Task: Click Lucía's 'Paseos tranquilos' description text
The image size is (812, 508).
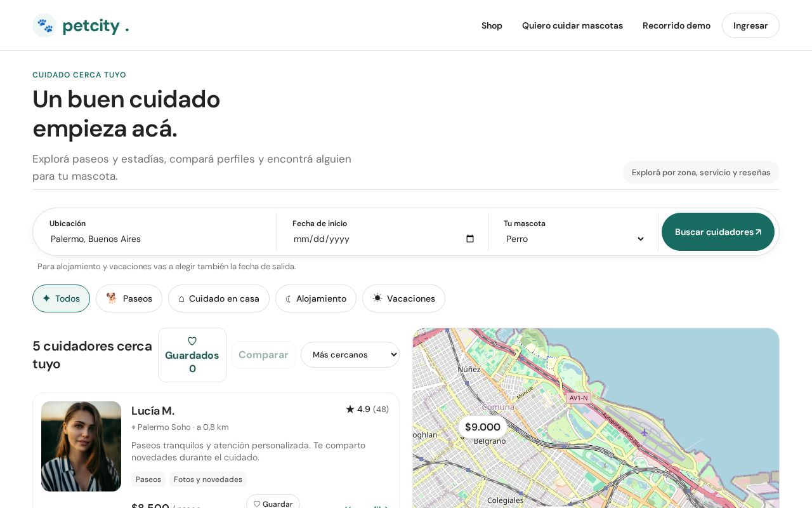Action: tap(249, 451)
